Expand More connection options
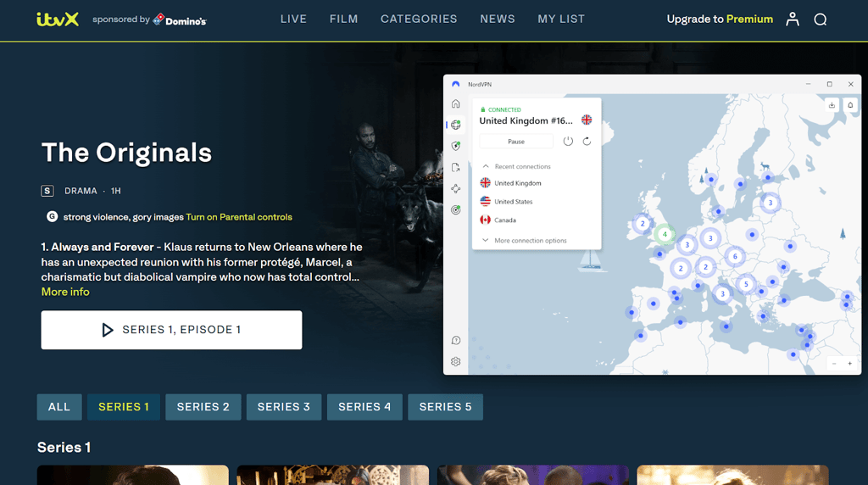Viewport: 868px width, 485px height. [x=525, y=240]
